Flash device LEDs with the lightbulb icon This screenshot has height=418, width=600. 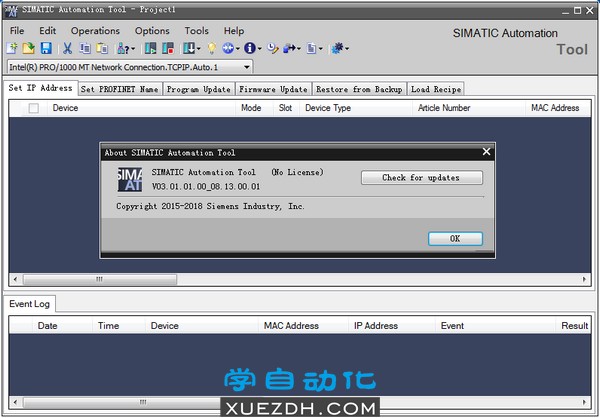(x=212, y=48)
